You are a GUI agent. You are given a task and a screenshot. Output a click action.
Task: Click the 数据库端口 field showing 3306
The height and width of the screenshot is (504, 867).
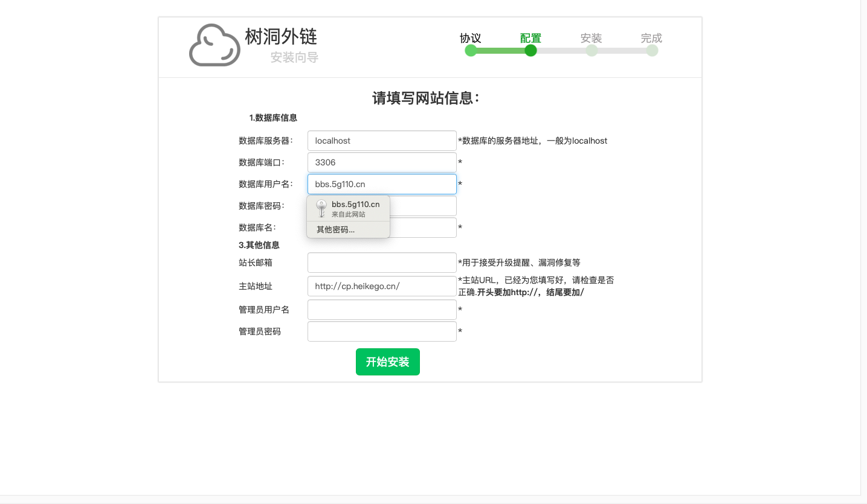coord(382,162)
